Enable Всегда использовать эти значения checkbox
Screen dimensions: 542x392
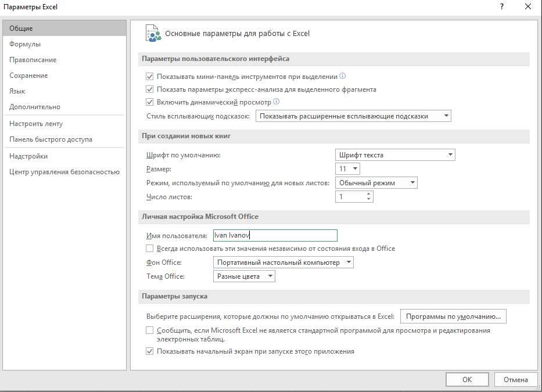[x=150, y=248]
